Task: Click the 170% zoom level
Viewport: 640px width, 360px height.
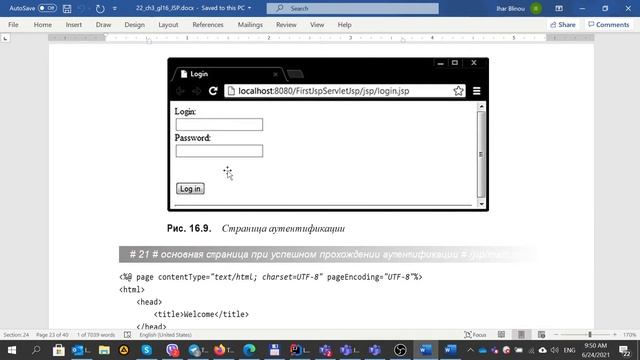Action: point(629,335)
